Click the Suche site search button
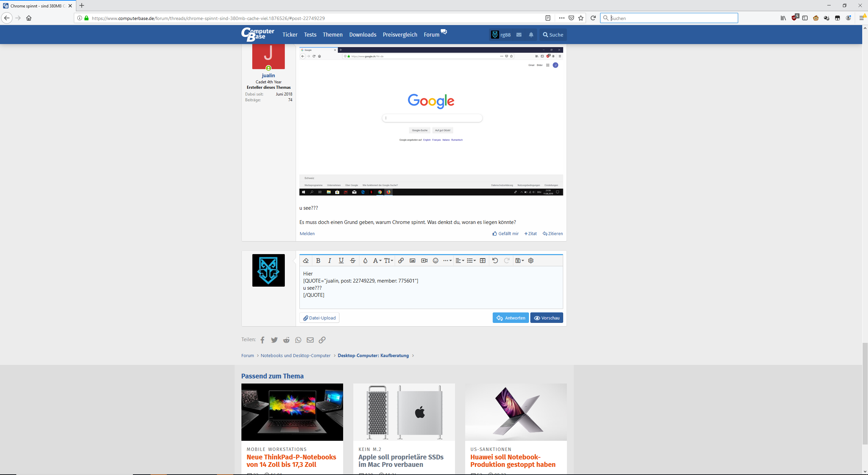The image size is (868, 475). (x=553, y=35)
